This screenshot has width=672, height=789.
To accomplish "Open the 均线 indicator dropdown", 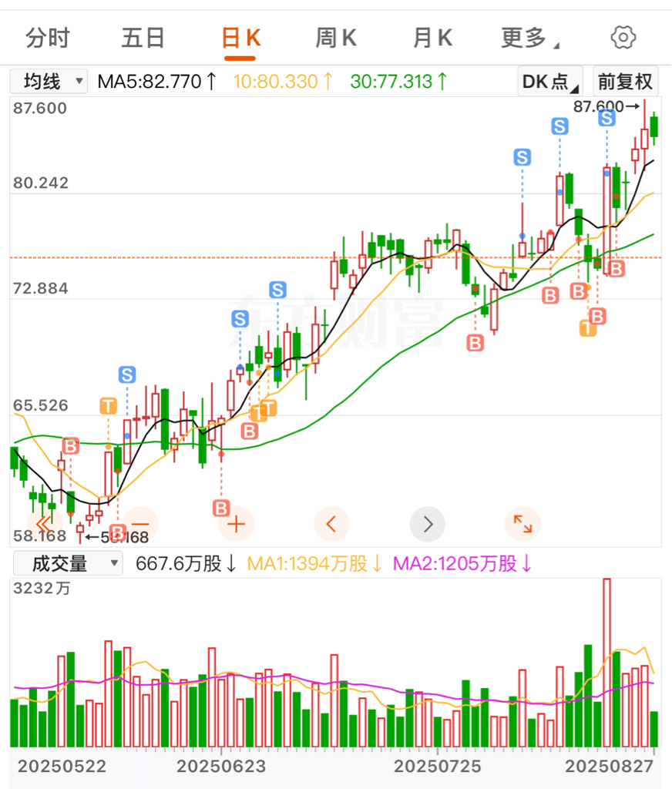I will click(49, 82).
